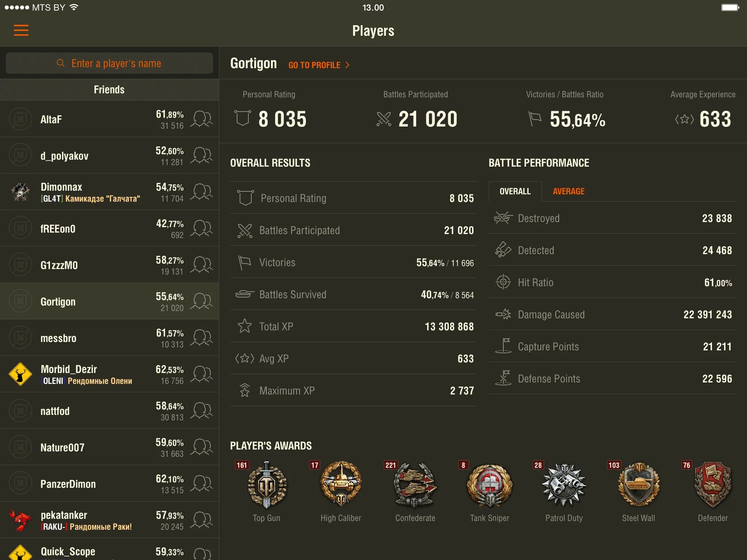Click the Personal Rating shield icon

(244, 198)
